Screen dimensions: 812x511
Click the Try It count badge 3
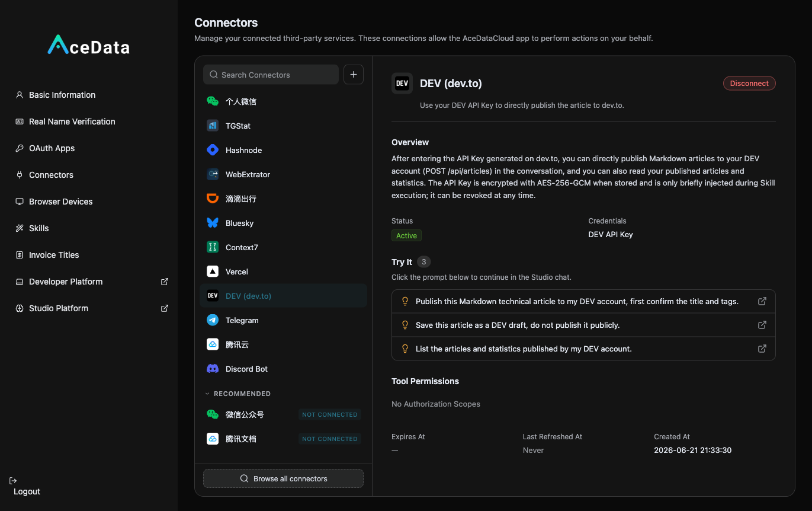(423, 262)
